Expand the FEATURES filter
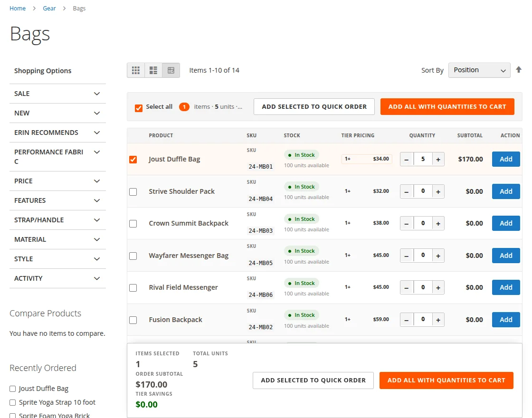The image size is (532, 418). (x=57, y=200)
